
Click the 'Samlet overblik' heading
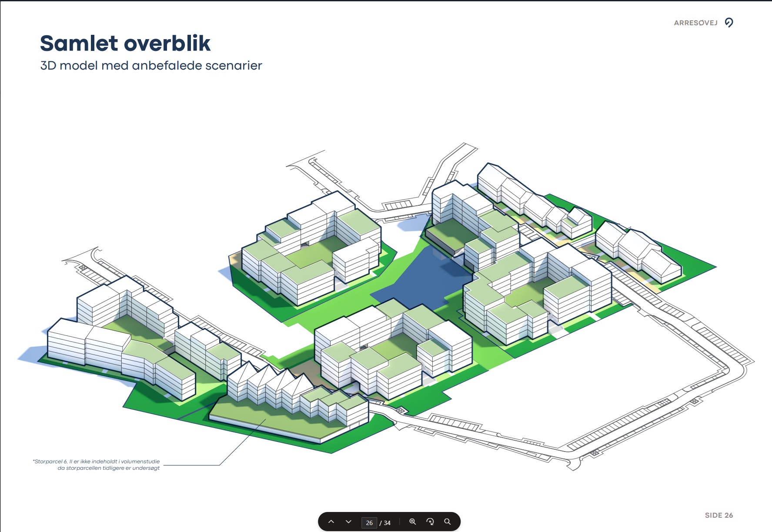pyautogui.click(x=125, y=43)
